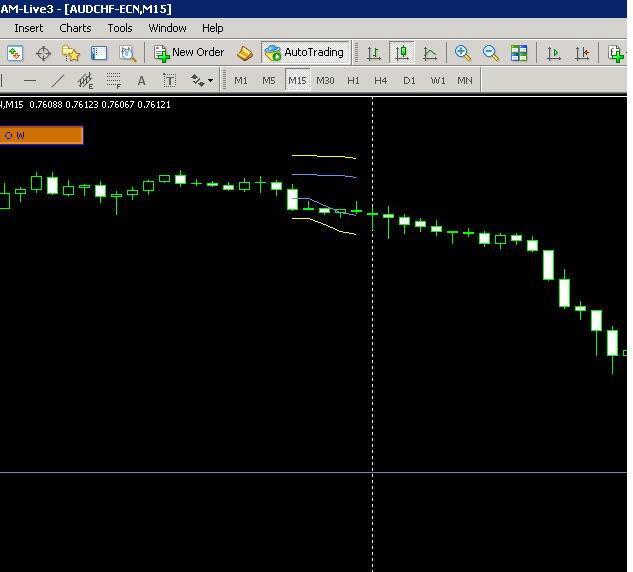
Task: Toggle the Terminal window icon
Action: pos(99,53)
